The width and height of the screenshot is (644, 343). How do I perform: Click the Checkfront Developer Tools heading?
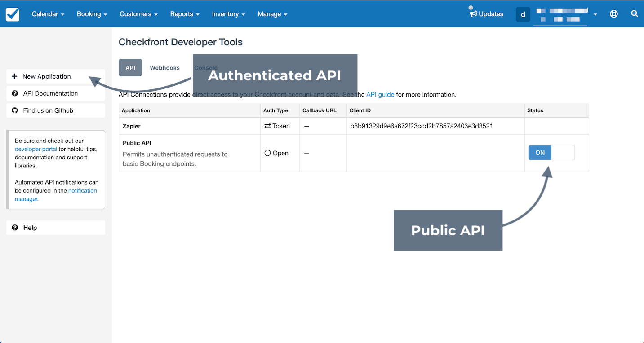[181, 42]
